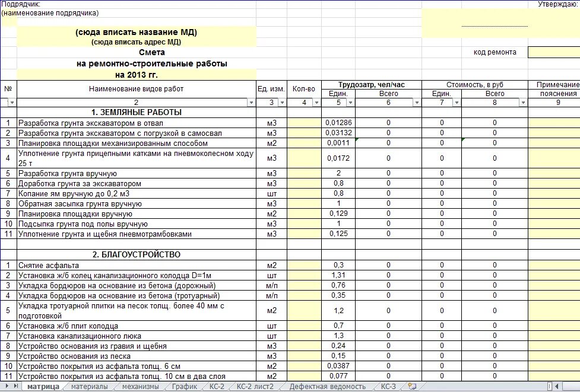Click the last-sheet navigation arrow
The image size is (580, 392).
tap(16, 386)
